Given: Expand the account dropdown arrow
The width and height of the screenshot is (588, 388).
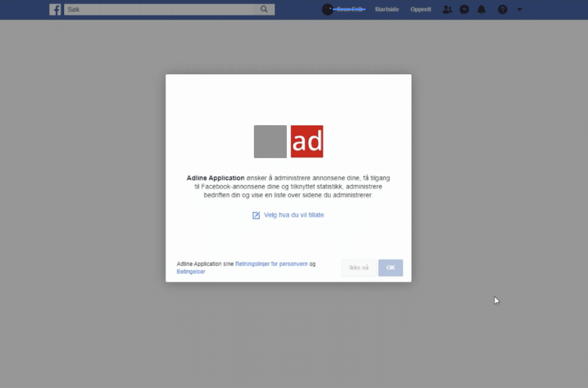Looking at the screenshot, I should (520, 9).
